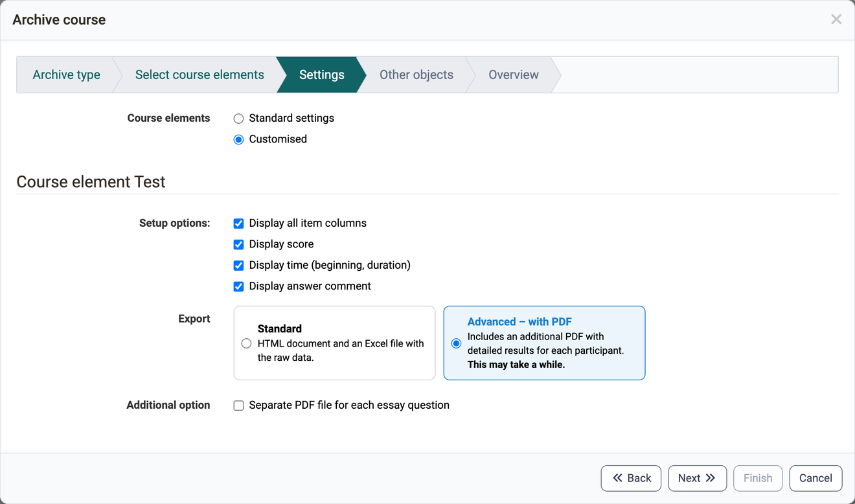
Task: Click the Settings wizard step
Action: pos(321,74)
